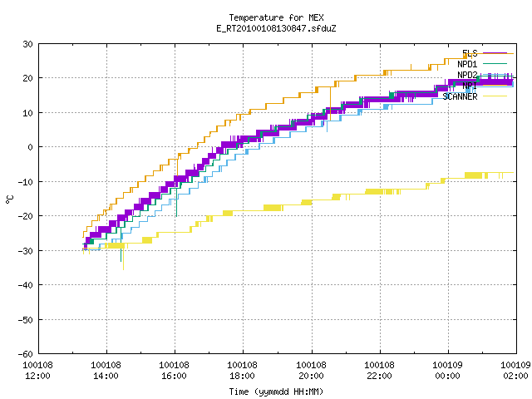This screenshot has height=399, width=532.
Task: Click the NPI legend label
Action: 470,86
